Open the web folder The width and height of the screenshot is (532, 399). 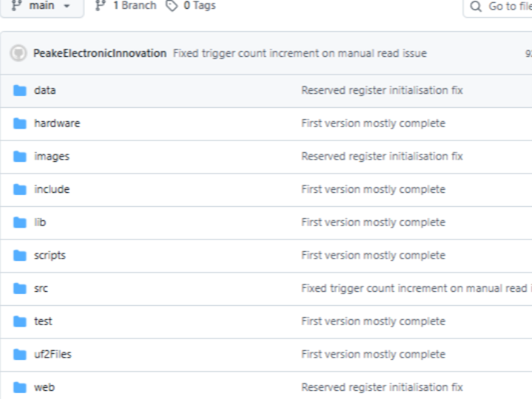pos(44,387)
